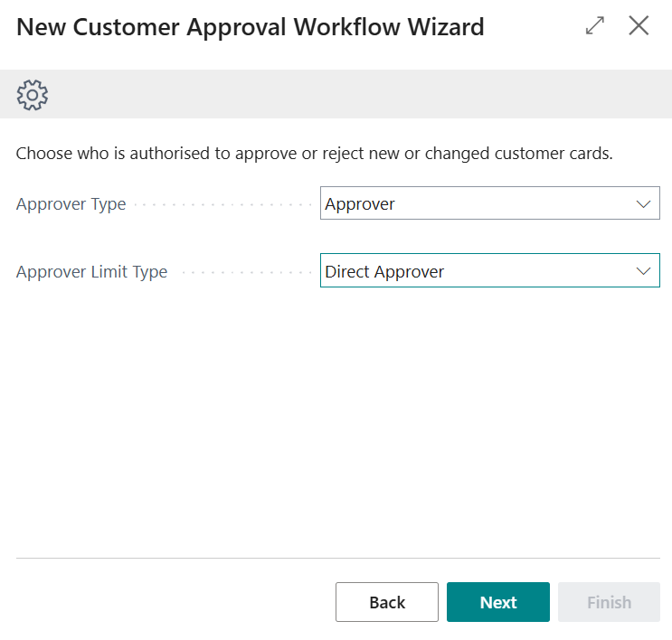This screenshot has width=672, height=640.
Task: Click the gear settings icon
Action: [33, 94]
